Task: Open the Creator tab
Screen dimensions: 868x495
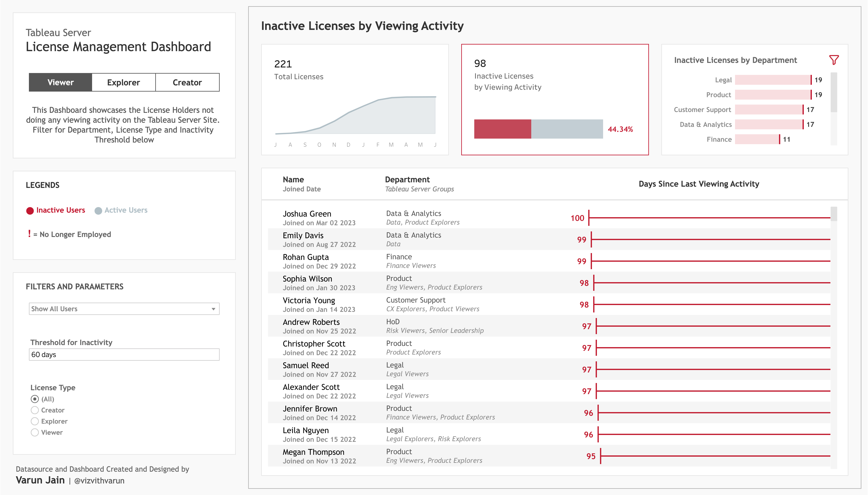Action: [187, 82]
